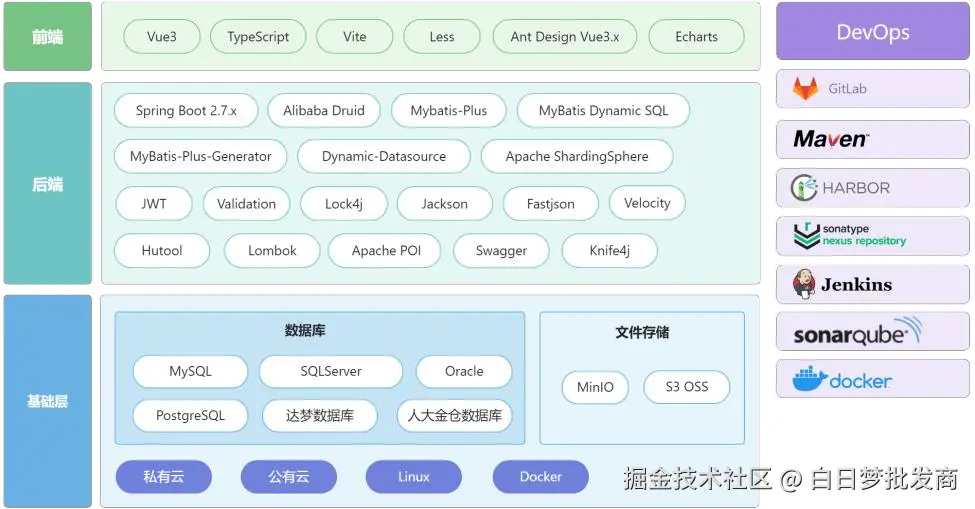Click the JWT pill
Viewport: 975px width, 509px height.
pyautogui.click(x=154, y=204)
